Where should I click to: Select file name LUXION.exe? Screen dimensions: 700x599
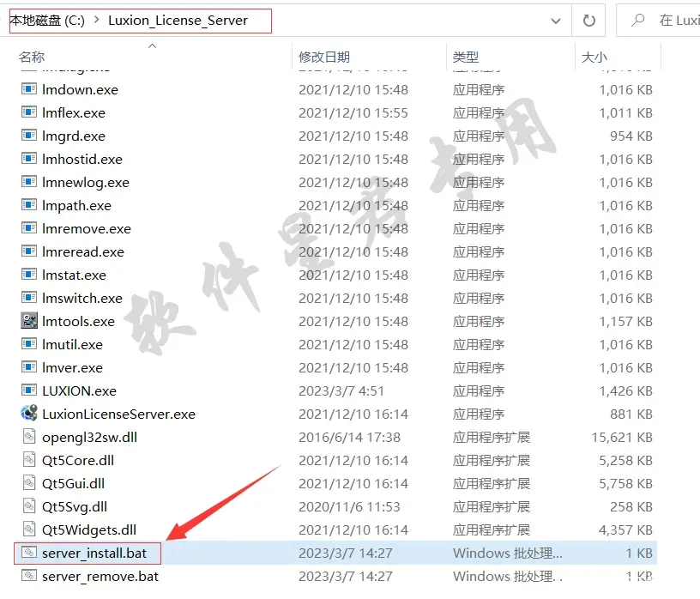(80, 390)
